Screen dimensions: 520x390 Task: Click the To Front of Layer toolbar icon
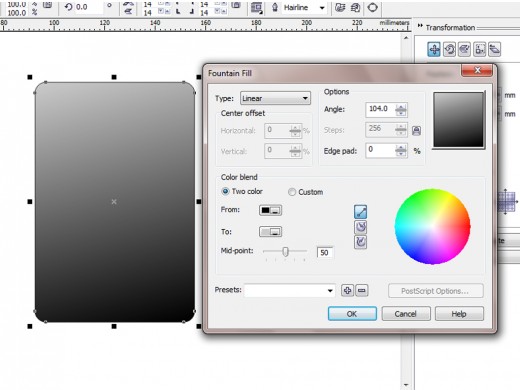click(x=340, y=7)
